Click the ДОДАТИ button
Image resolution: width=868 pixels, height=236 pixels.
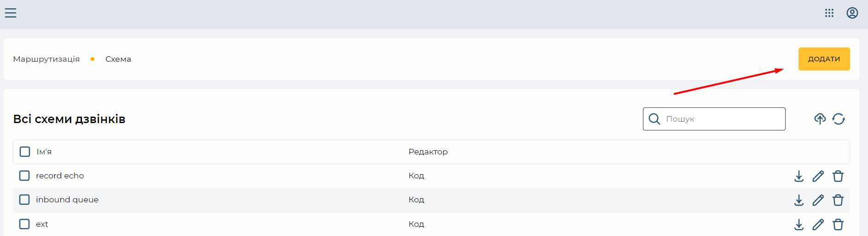tap(824, 59)
